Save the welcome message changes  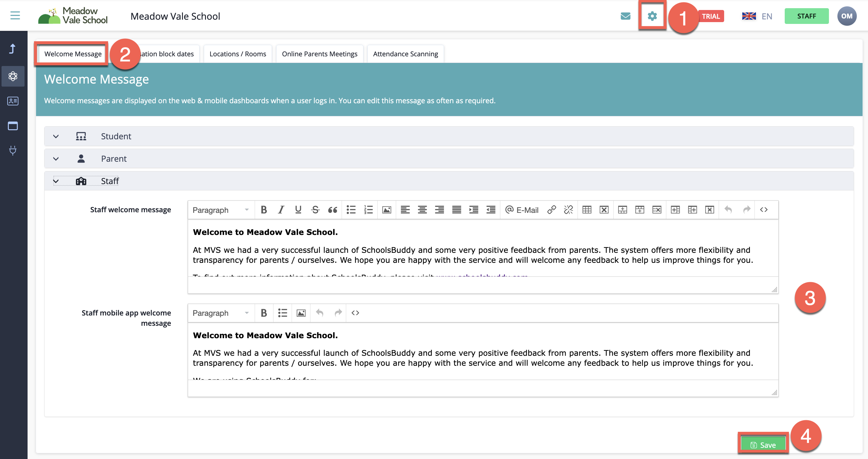[764, 444]
